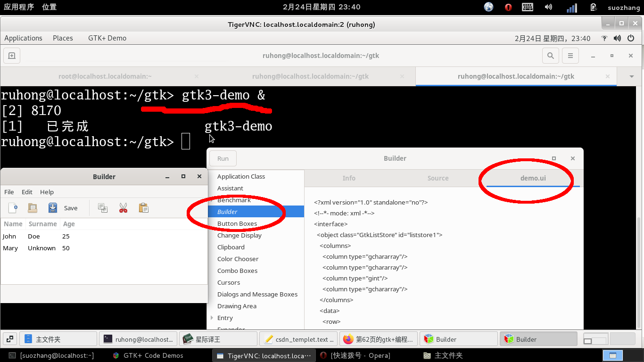The height and width of the screenshot is (362, 644).
Task: Click the battery charging icon in top panel
Action: (594, 7)
